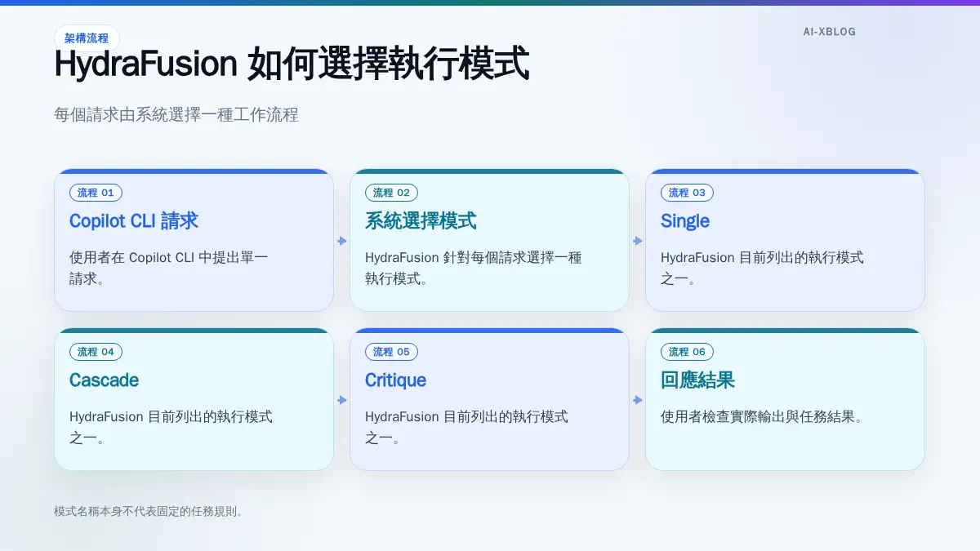Click the 流程 04 badge
This screenshot has height=551, width=980.
96,352
